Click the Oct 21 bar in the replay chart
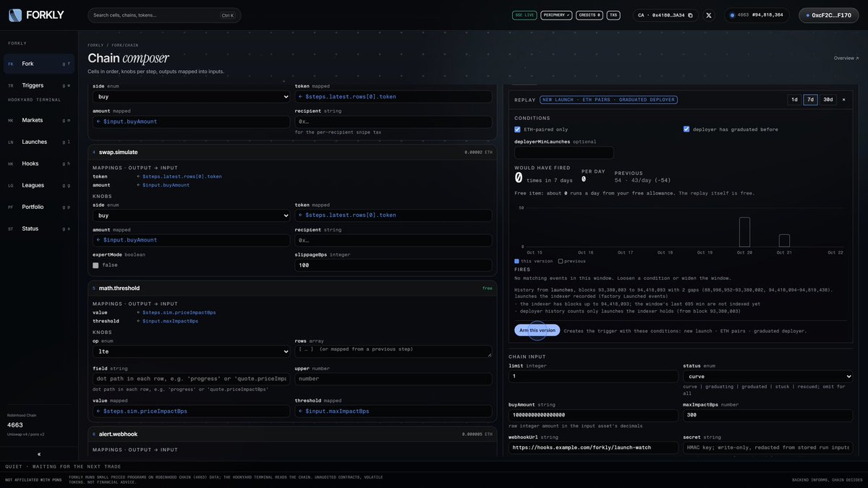868x488 pixels. coord(784,240)
